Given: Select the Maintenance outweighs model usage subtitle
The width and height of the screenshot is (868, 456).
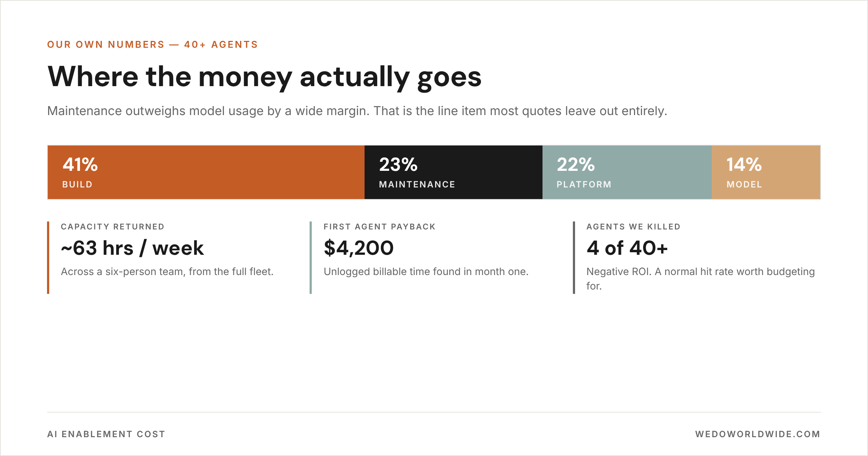Looking at the screenshot, I should (x=357, y=111).
